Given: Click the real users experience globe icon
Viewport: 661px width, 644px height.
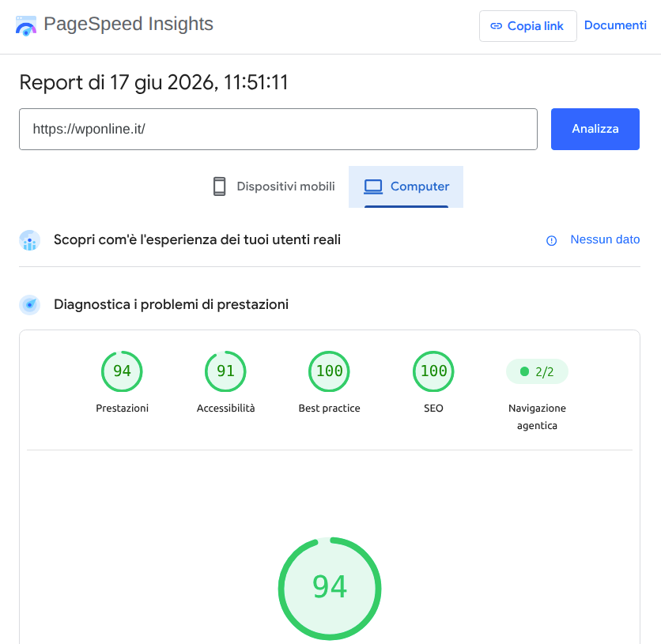Looking at the screenshot, I should [29, 240].
